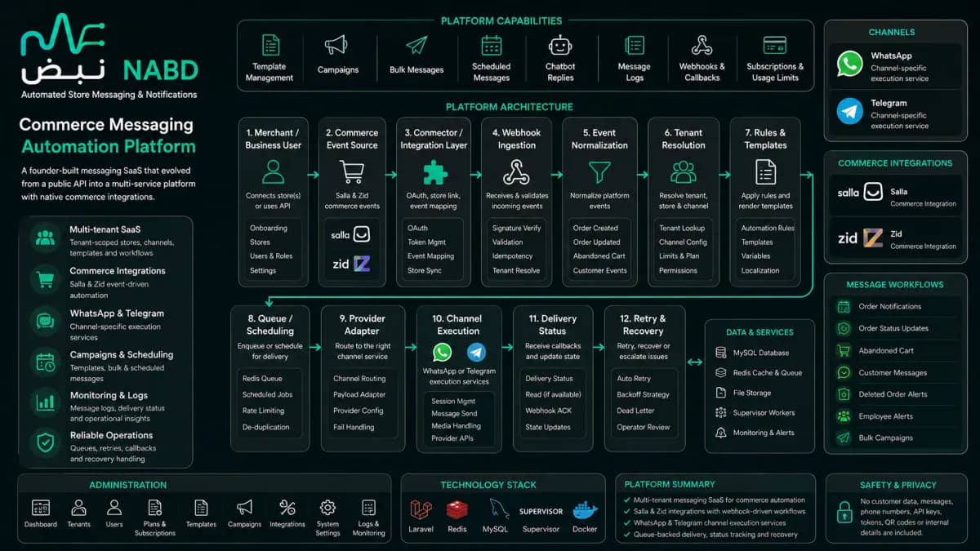Image resolution: width=980 pixels, height=551 pixels.
Task: Click the MySQL Database icon in Data & Services
Action: point(721,353)
